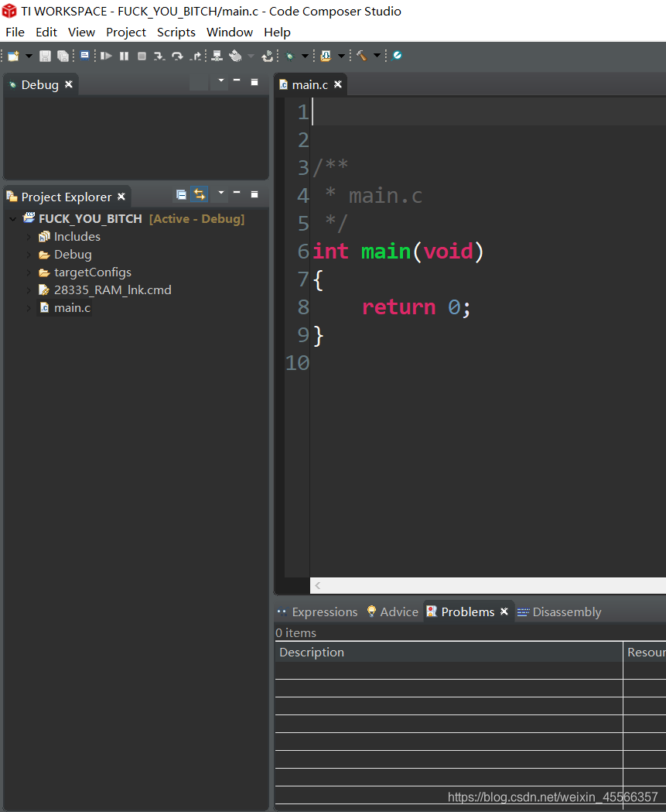This screenshot has height=812, width=666.
Task: Click the Resume debug icon
Action: tap(106, 56)
